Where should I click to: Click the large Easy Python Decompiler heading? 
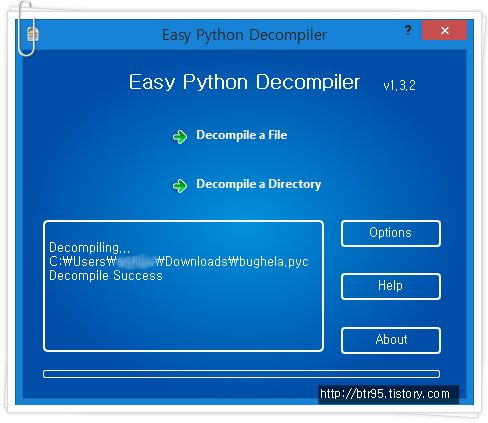[244, 82]
